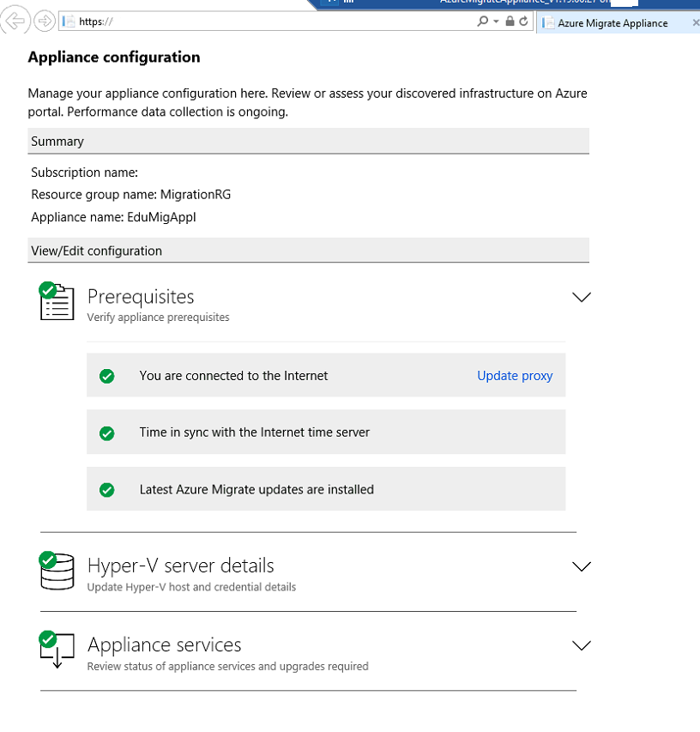Click the green check beside Azure Migrate updates
The image size is (700, 732).
tap(107, 490)
